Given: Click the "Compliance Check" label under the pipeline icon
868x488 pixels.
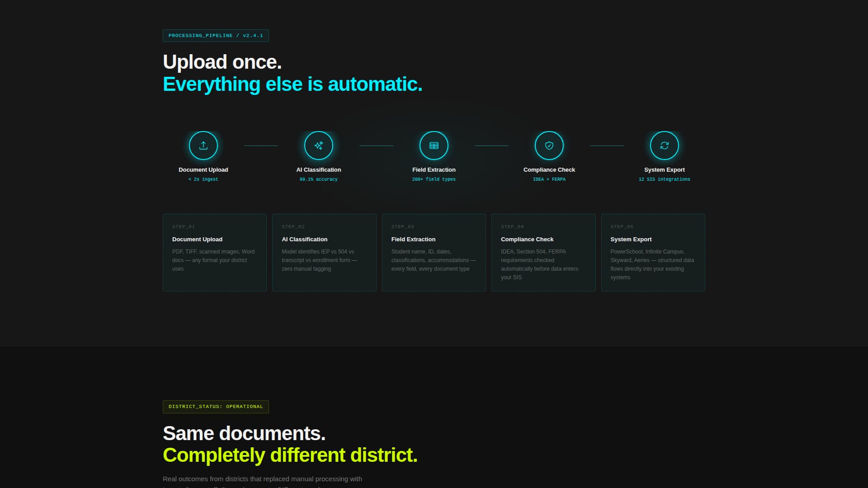Looking at the screenshot, I should click(549, 170).
